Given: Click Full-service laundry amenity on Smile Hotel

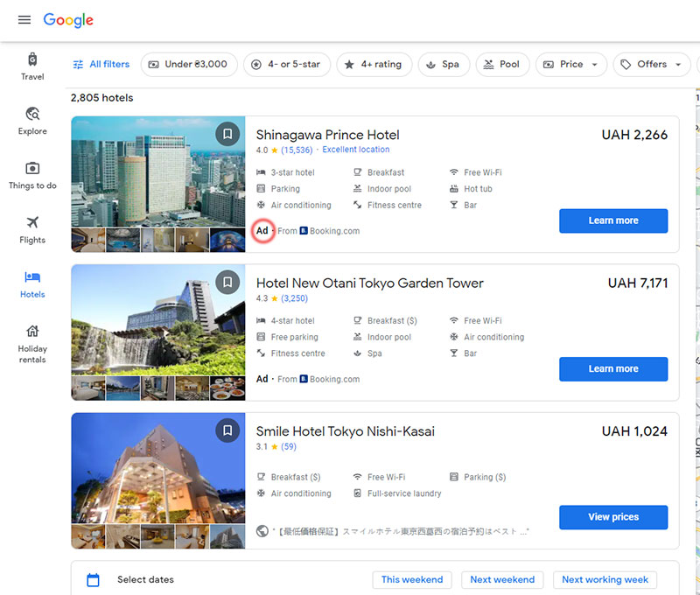Looking at the screenshot, I should 397,493.
